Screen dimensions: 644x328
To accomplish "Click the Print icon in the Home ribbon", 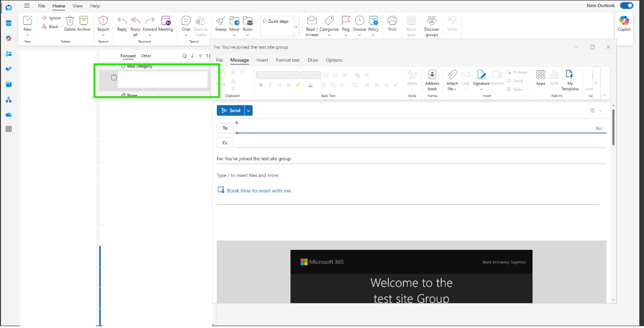I will 392,23.
